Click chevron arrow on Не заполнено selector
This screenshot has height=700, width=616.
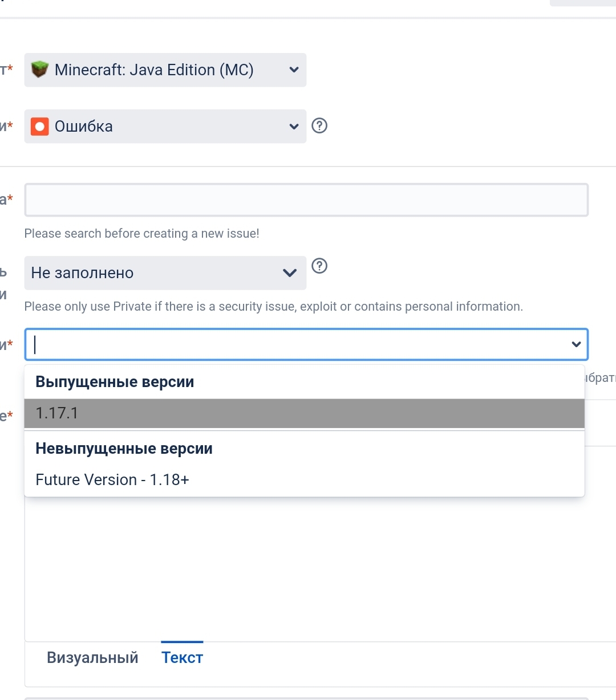point(290,273)
